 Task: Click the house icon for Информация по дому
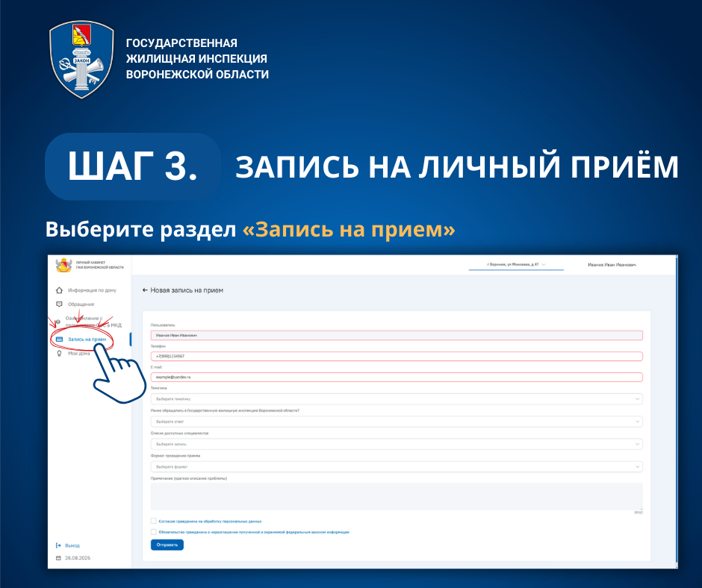[x=59, y=290]
